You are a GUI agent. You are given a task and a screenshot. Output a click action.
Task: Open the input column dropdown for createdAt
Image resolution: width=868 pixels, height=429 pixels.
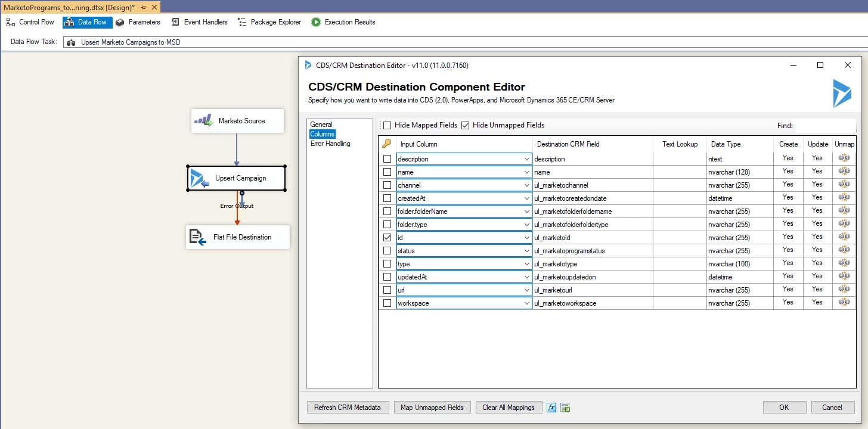click(526, 198)
